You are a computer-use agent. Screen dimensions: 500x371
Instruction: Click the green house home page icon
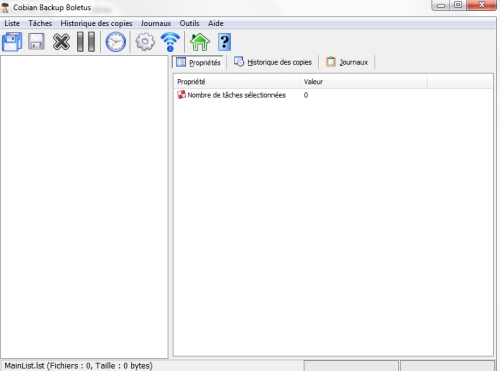[x=200, y=42]
